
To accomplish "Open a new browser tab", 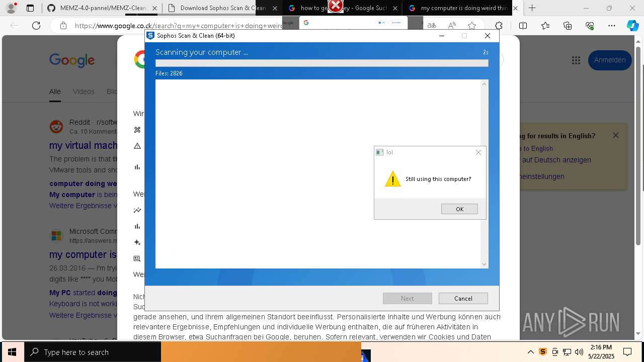I will click(x=532, y=8).
